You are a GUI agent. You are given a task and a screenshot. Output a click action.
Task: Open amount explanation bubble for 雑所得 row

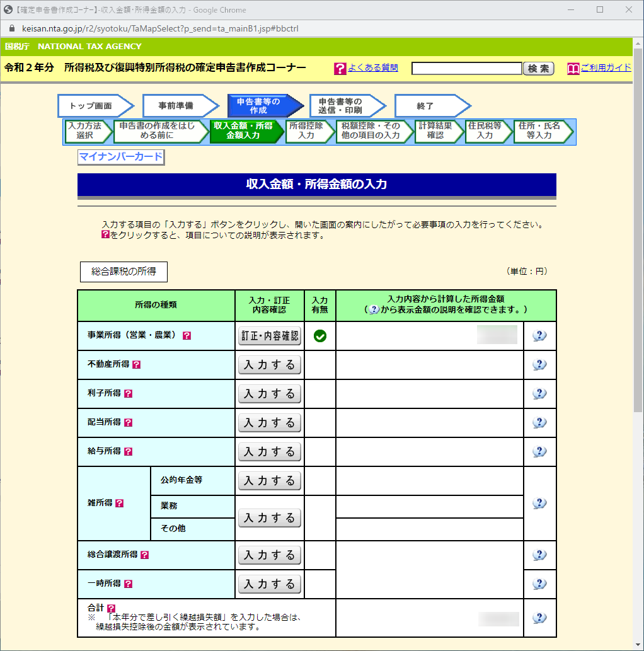tap(539, 503)
